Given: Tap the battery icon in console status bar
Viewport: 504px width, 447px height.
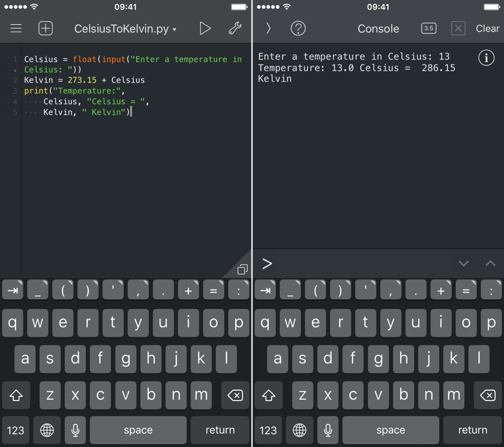Looking at the screenshot, I should pyautogui.click(x=492, y=7).
